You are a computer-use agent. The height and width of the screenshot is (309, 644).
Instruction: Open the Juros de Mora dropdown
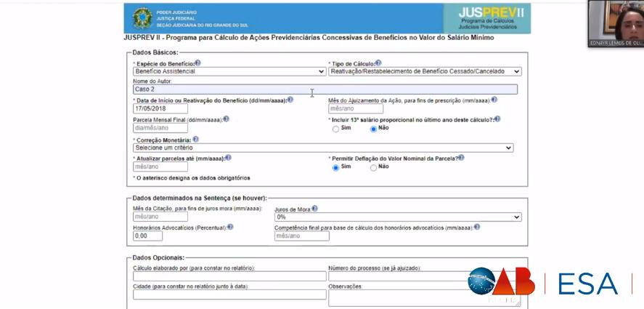click(398, 217)
